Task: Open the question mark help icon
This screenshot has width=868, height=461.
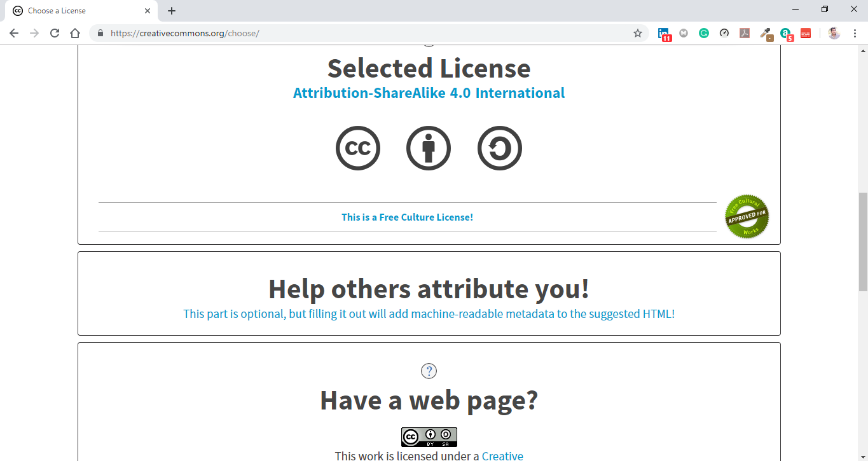Action: point(429,371)
